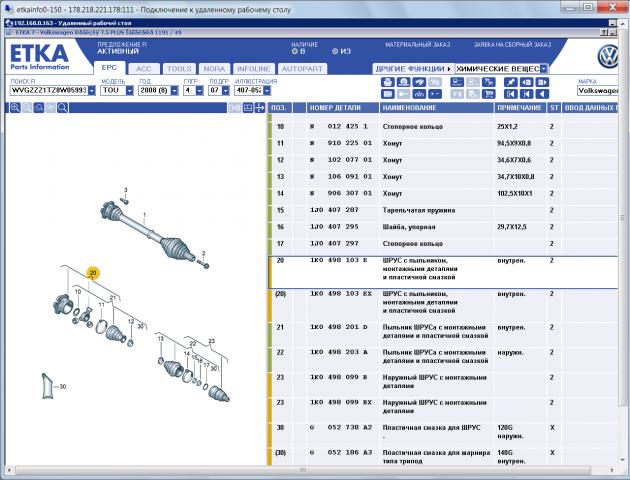Open the help question mark button
This screenshot has width=630, height=480.
pyautogui.click(x=604, y=33)
